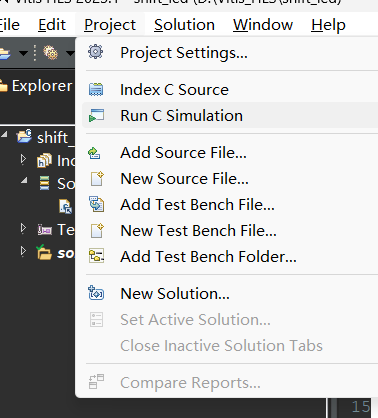
Task: Click the Test Bench node icon
Action: pos(44,230)
